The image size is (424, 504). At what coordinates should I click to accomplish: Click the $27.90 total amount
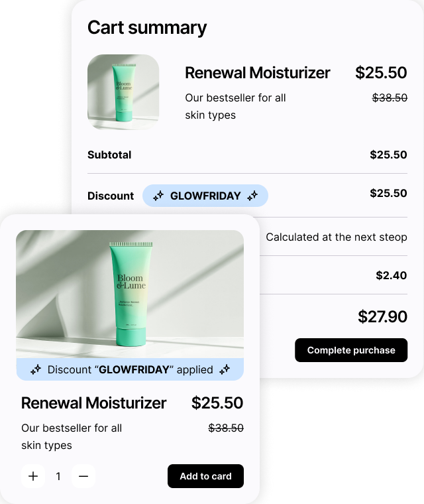pos(382,316)
